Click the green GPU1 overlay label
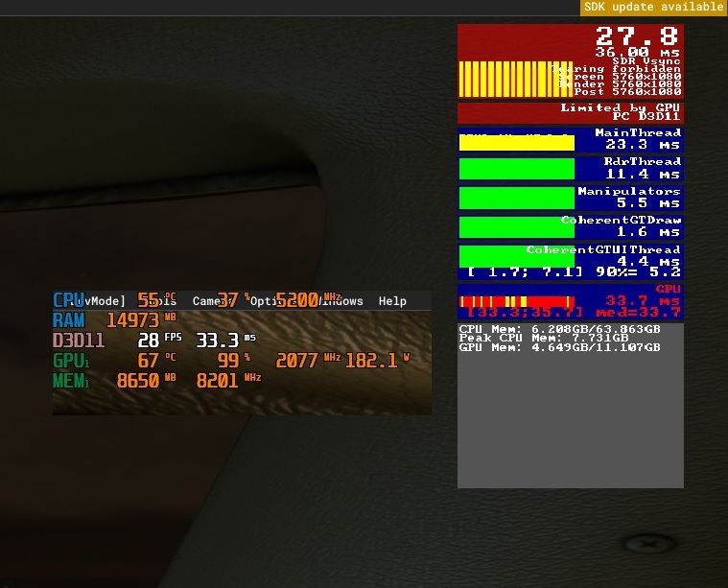 71,361
